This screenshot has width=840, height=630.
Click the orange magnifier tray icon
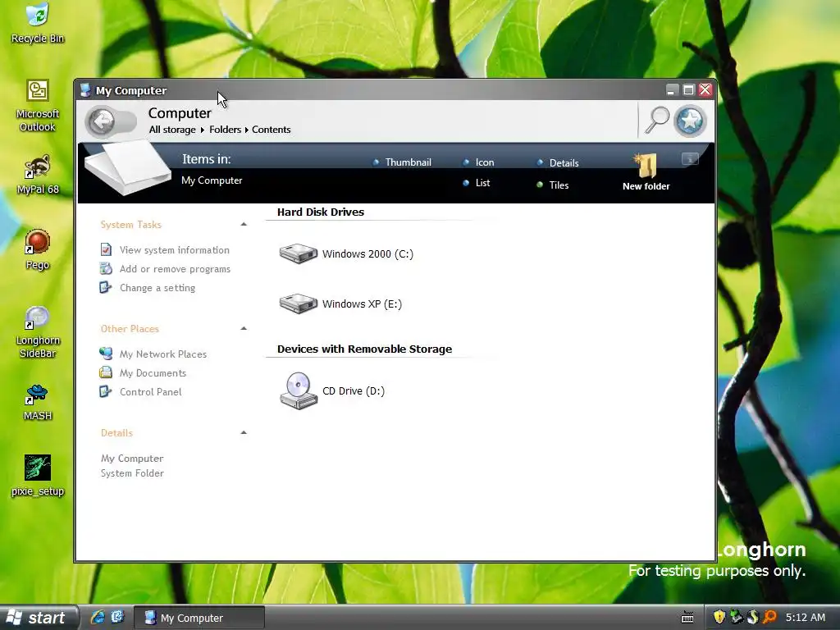[x=769, y=617]
